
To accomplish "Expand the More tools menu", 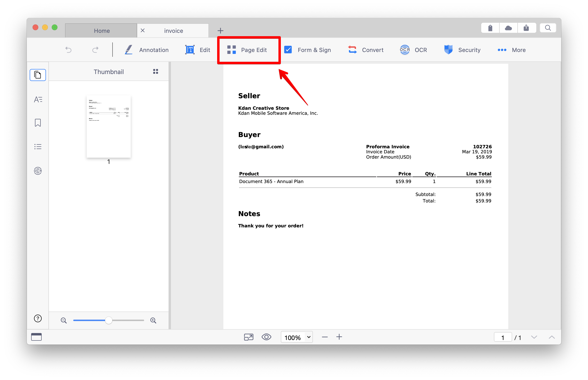I will 512,50.
